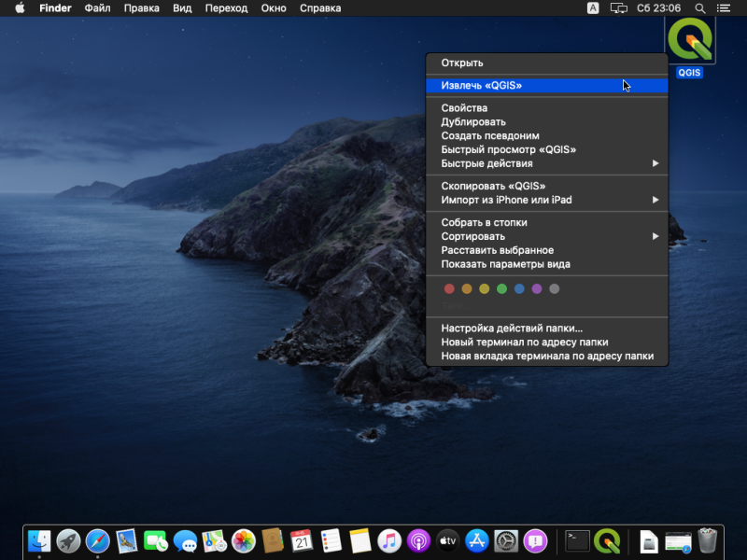Choose Собрать в стопки

pyautogui.click(x=547, y=222)
